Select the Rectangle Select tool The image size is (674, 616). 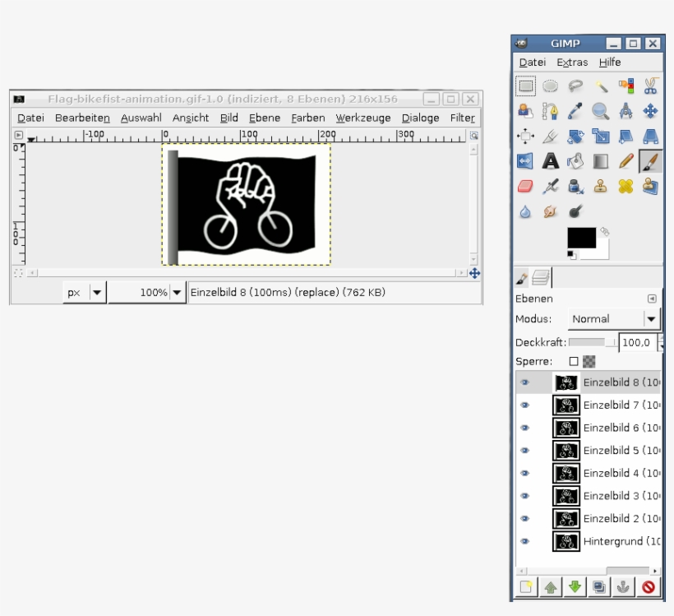[525, 86]
